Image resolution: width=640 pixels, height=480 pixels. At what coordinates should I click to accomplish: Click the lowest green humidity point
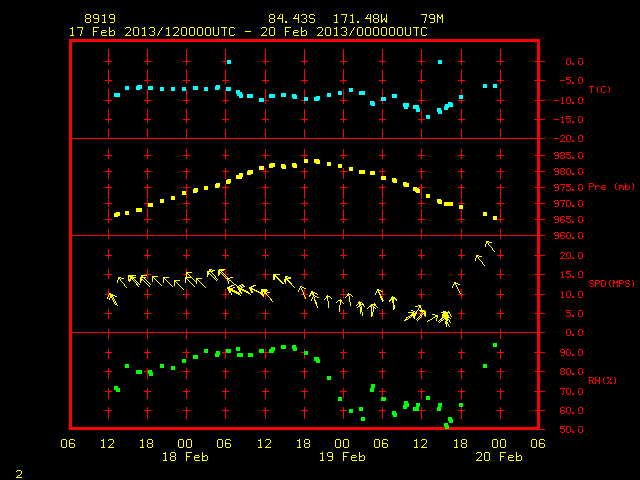coord(447,426)
